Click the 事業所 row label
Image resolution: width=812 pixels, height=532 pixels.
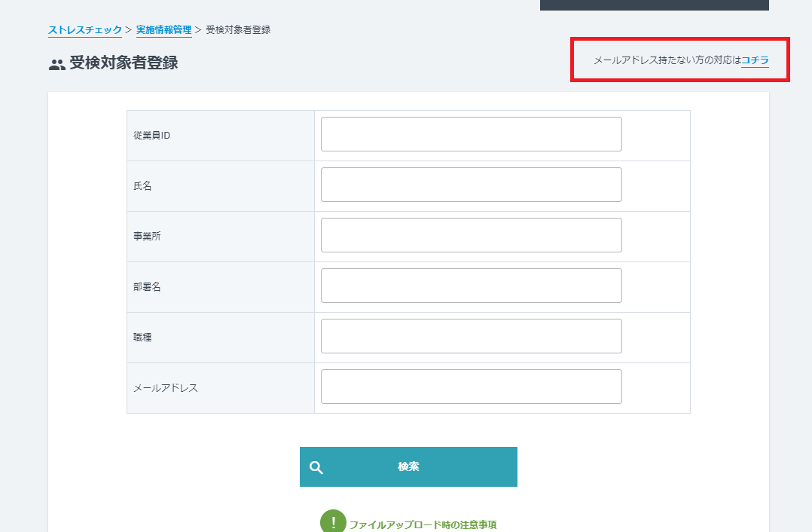click(147, 236)
